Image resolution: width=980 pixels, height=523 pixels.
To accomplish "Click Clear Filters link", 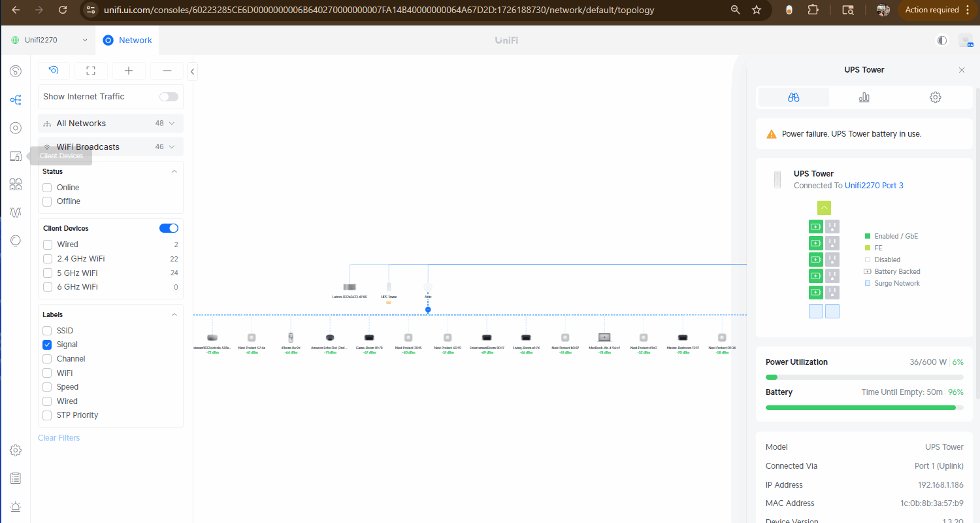I will [59, 438].
